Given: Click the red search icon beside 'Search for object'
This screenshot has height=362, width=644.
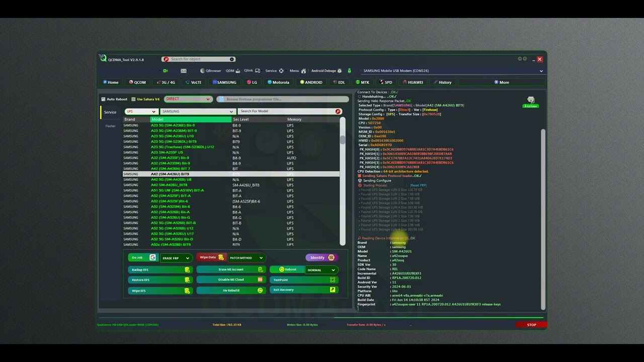Looking at the screenshot, I should click(166, 59).
